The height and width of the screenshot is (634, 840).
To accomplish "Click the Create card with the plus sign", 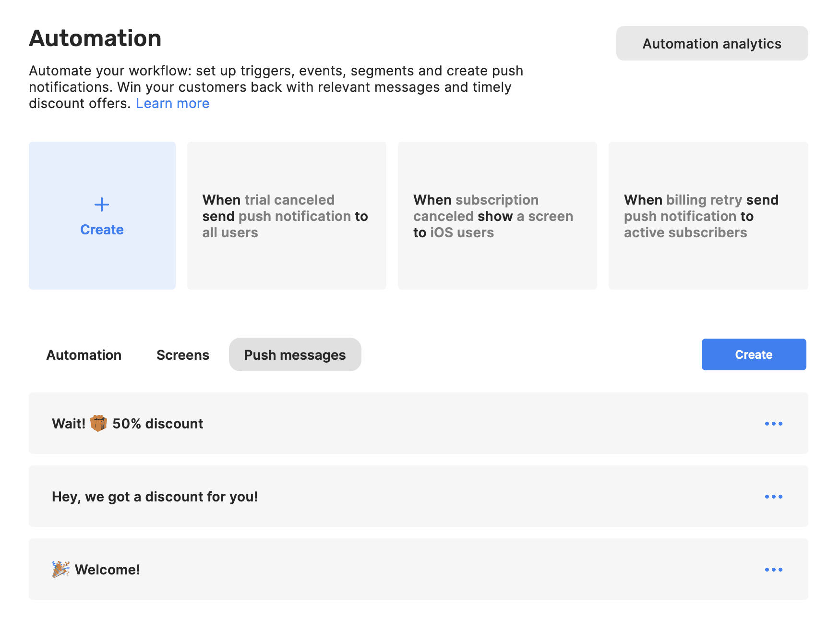I will tap(102, 216).
